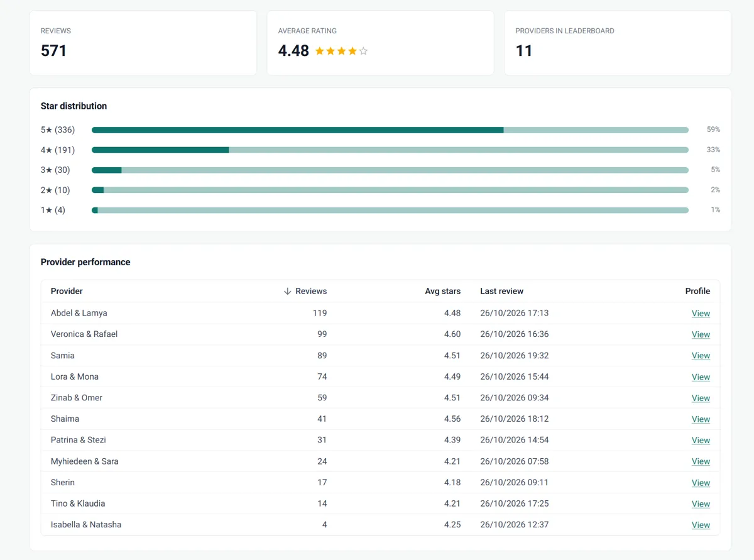Open View profile for Veronica & Rafael
The image size is (754, 560).
point(701,334)
